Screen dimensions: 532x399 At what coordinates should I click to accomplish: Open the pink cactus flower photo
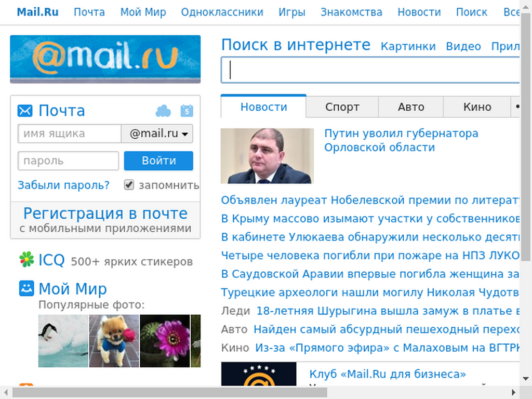(x=165, y=341)
